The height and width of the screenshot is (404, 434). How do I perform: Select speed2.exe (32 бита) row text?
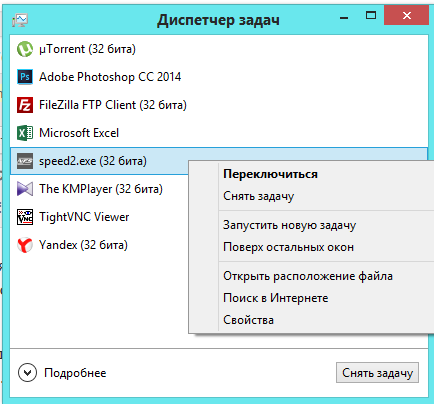coord(93,161)
